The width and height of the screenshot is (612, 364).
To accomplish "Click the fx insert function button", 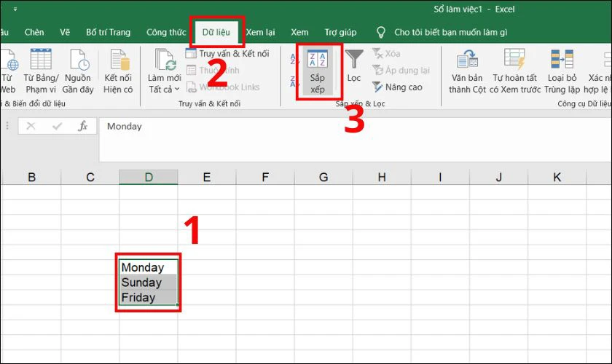I will tap(83, 126).
